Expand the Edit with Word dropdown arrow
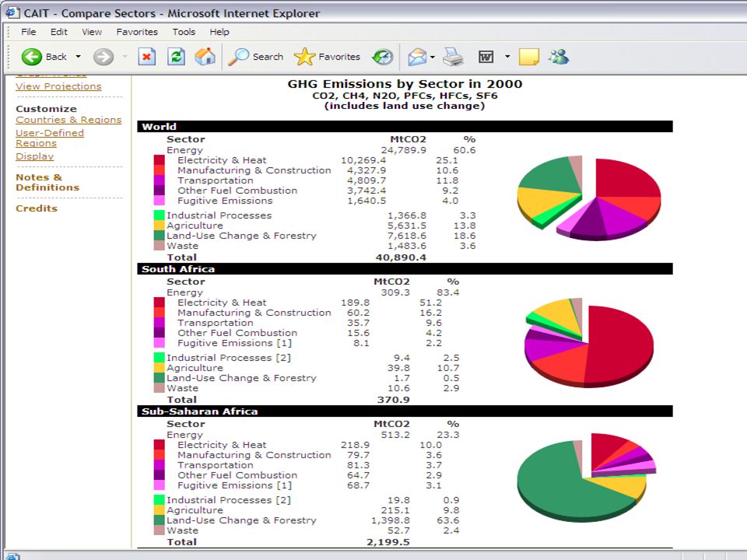Screen dimensions: 747x560 tap(507, 57)
